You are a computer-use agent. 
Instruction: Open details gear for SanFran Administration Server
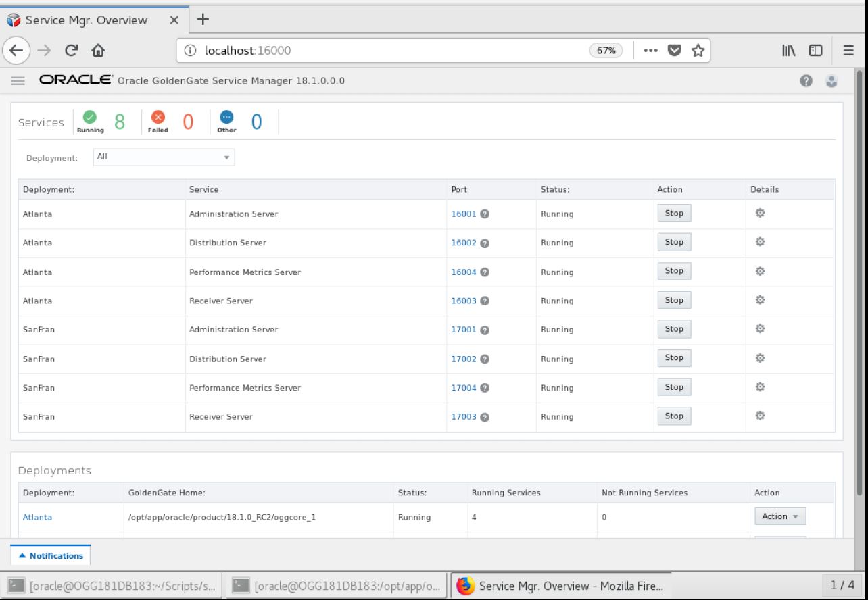tap(760, 329)
